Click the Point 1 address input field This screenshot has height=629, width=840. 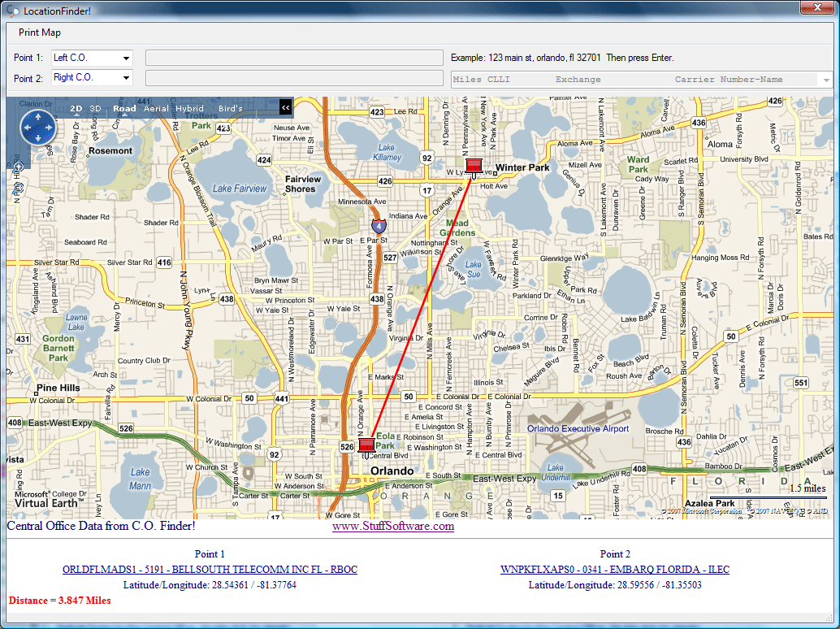coord(294,58)
